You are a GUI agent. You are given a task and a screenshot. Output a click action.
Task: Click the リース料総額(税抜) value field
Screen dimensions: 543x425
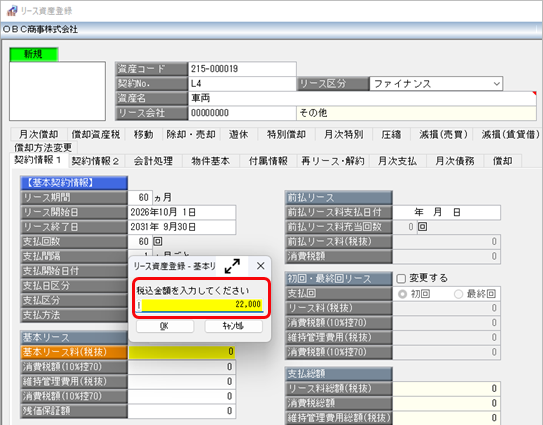(447, 388)
